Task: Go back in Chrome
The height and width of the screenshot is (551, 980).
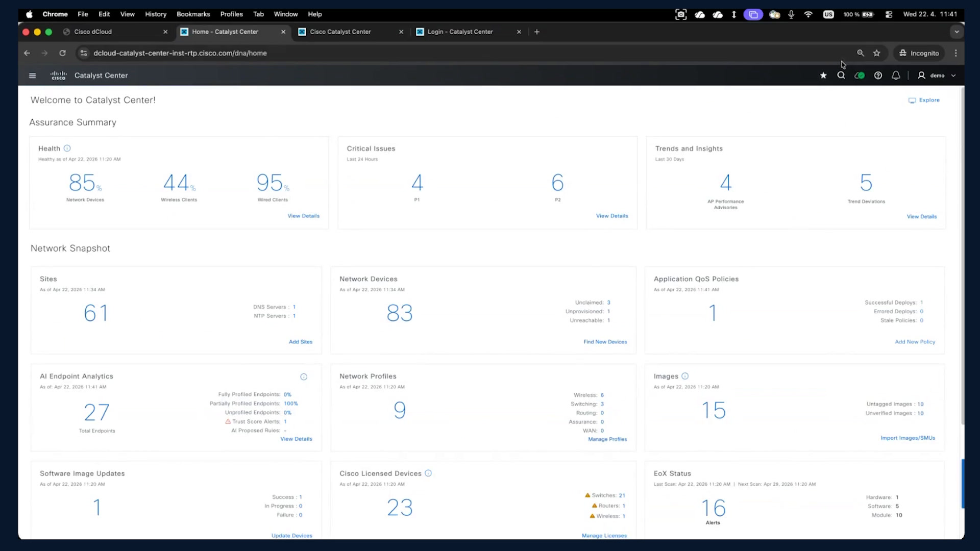Action: 27,53
